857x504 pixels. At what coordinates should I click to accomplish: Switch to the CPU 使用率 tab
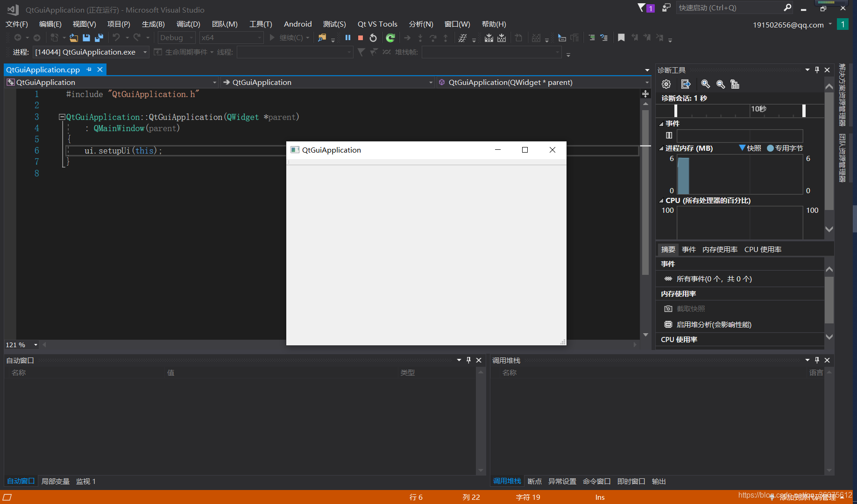pos(763,249)
